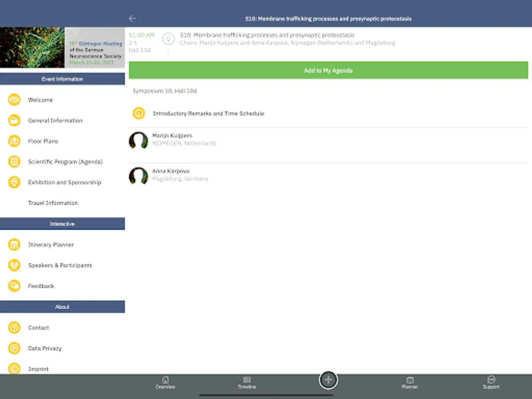Open Anna Karpova avatar
The image size is (532, 399).
[x=138, y=176]
